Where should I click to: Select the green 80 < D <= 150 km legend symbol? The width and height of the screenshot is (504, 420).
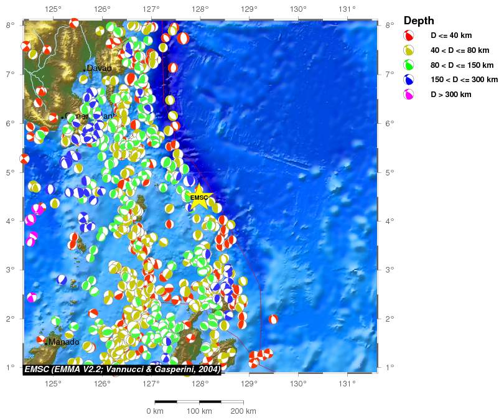(x=409, y=65)
